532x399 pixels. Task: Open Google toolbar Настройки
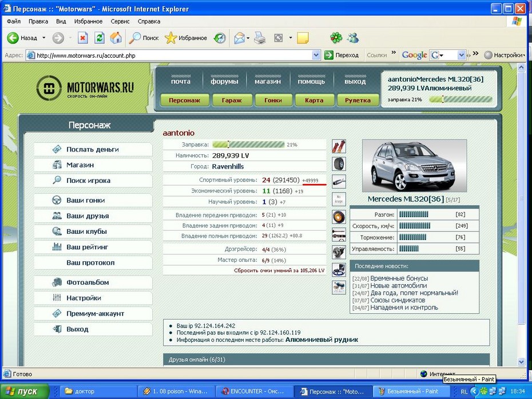504,55
